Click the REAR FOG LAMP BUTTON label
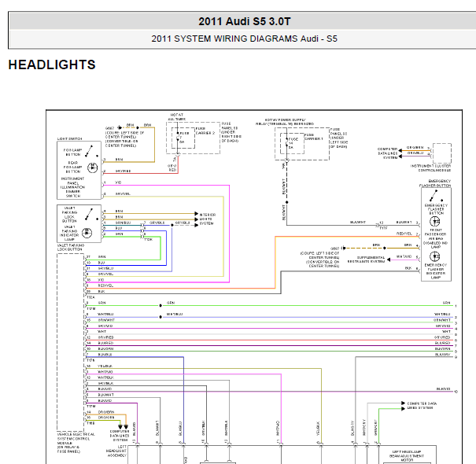Viewport: 476px width, 464px height. point(72,167)
